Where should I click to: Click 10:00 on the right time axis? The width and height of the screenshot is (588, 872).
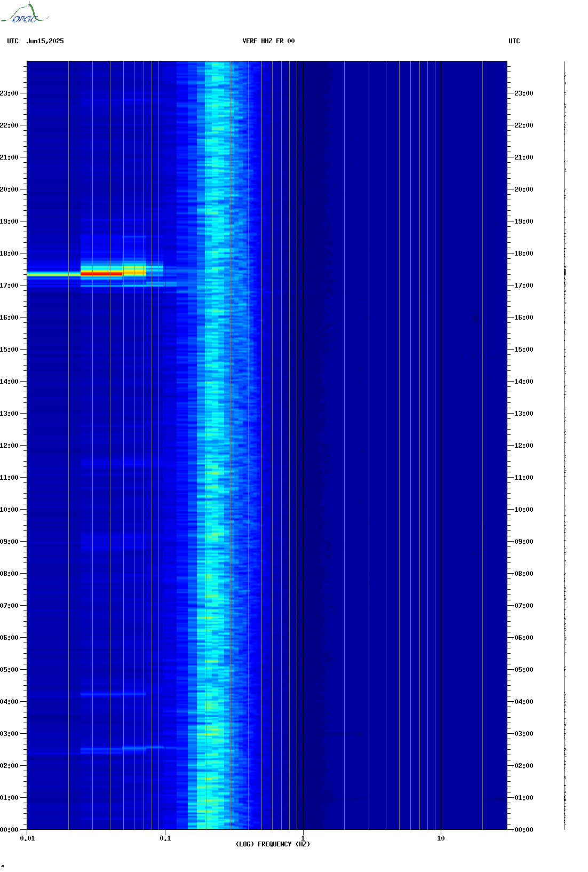tap(524, 510)
